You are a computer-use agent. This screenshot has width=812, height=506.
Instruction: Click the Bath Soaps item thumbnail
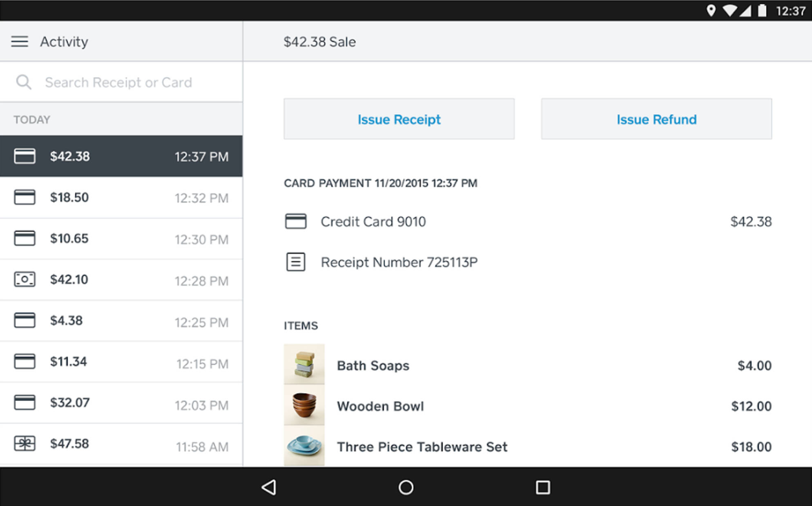(x=304, y=365)
